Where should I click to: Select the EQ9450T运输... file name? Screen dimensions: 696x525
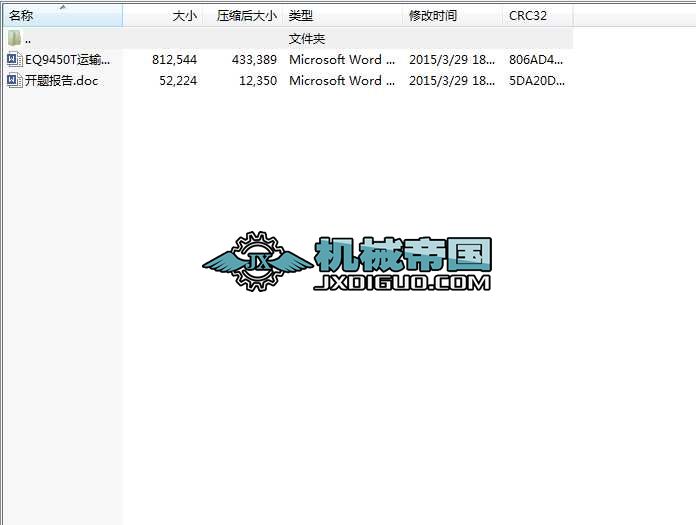(67, 59)
